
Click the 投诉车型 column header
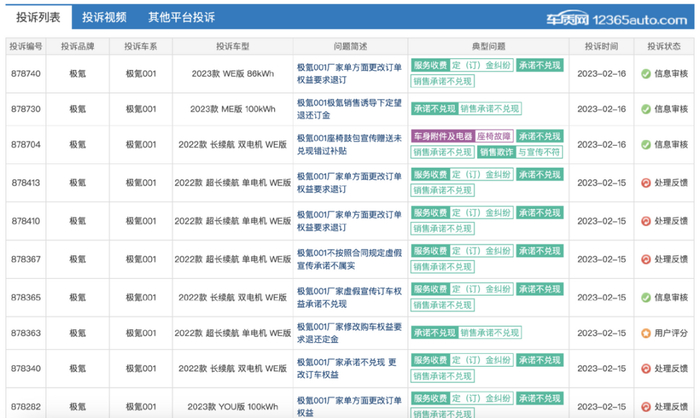[233, 46]
